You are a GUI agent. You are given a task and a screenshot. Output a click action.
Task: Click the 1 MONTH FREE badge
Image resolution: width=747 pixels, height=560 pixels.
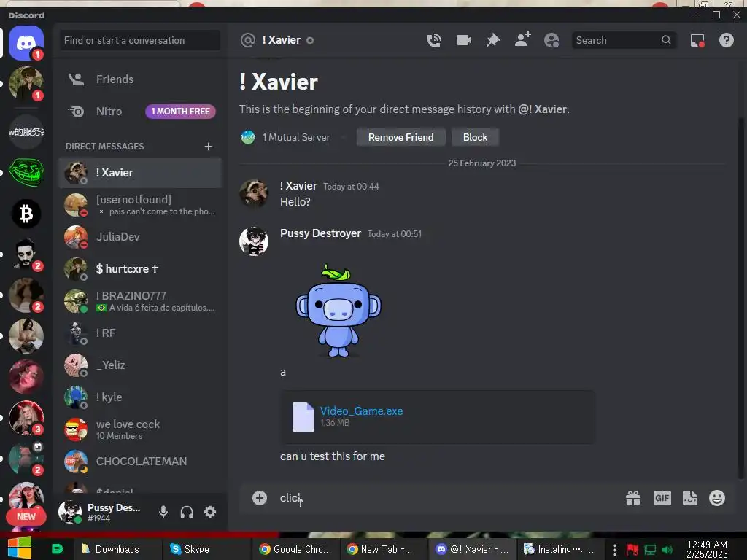tap(180, 112)
